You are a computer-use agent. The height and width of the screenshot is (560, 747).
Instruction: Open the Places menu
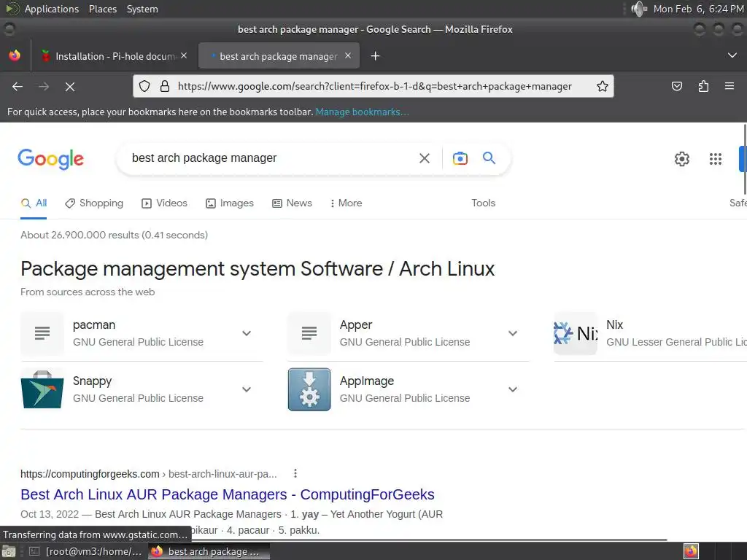102,9
